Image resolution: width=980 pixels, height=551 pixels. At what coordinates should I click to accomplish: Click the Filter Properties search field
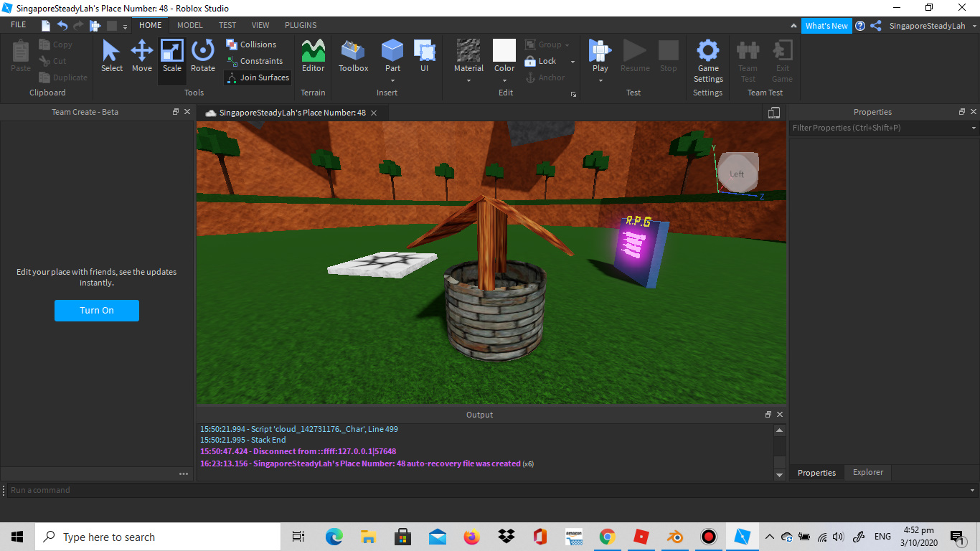pyautogui.click(x=884, y=128)
